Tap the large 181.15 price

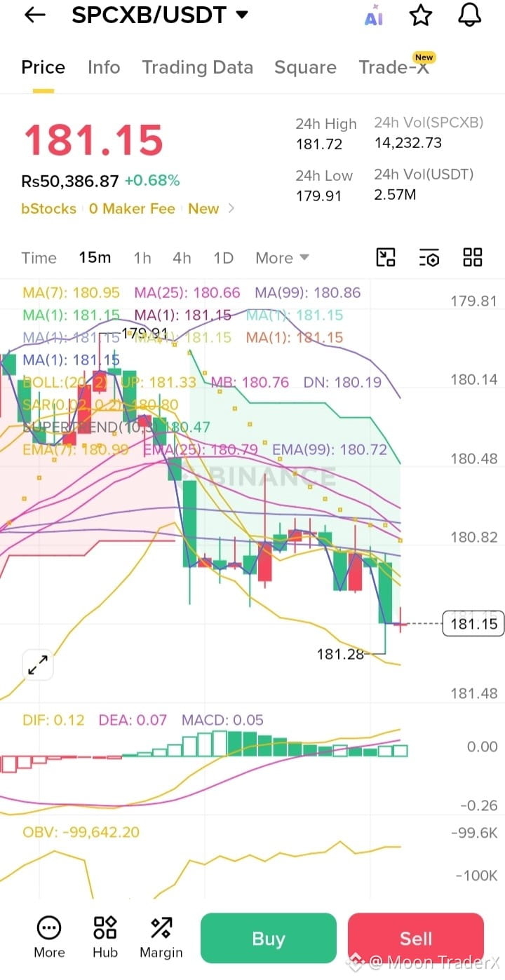(93, 140)
